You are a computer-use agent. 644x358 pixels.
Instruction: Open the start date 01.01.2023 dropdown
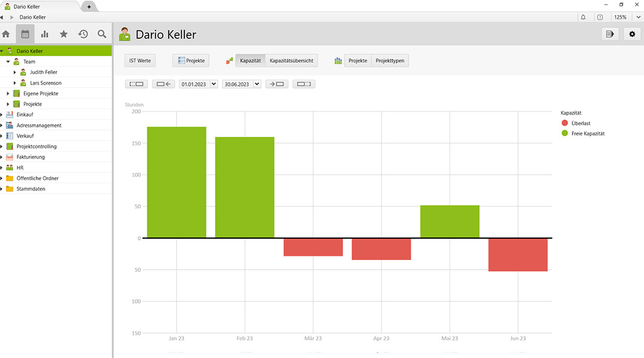pyautogui.click(x=214, y=84)
